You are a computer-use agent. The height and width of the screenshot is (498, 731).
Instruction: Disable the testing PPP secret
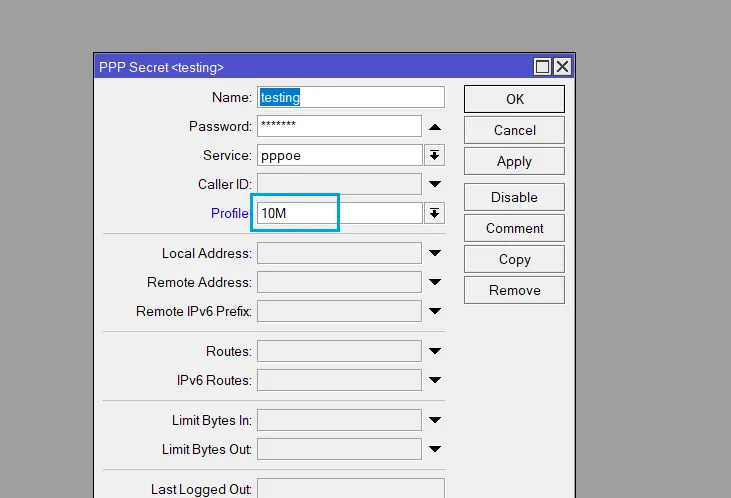tap(514, 197)
